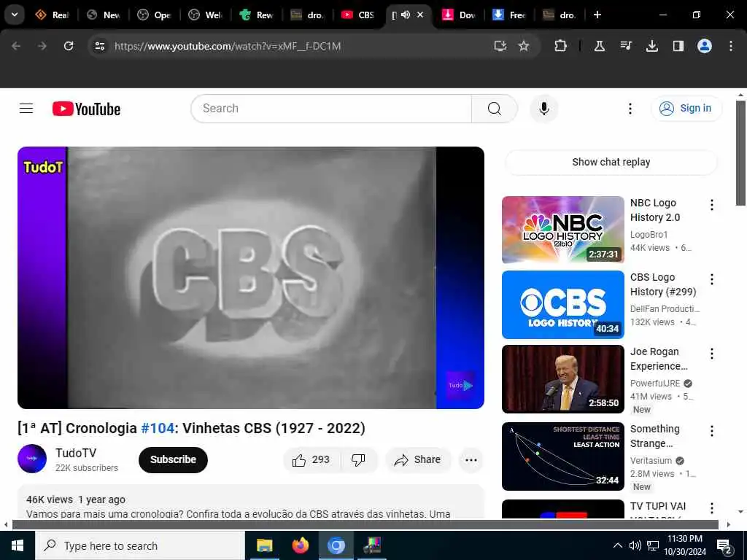The width and height of the screenshot is (747, 560).
Task: Switch to the Real tab
Action: 52,15
